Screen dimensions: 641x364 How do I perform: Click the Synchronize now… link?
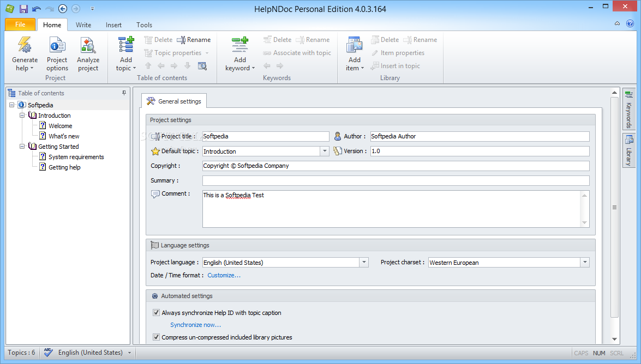click(195, 325)
